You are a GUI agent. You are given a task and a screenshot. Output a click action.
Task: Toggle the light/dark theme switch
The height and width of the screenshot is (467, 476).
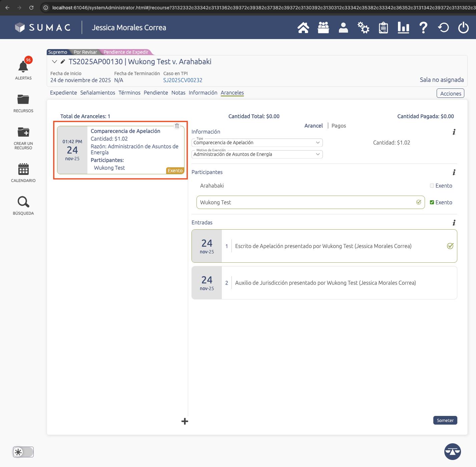point(23,452)
